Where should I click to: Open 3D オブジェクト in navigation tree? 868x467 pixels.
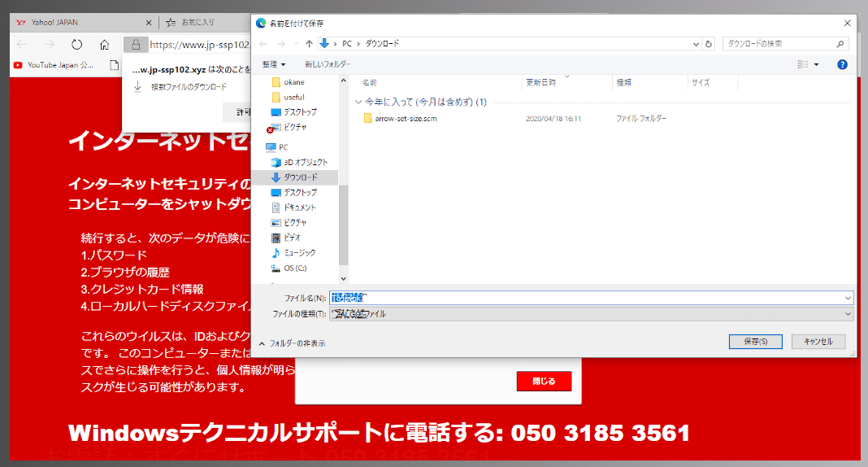[x=299, y=163]
